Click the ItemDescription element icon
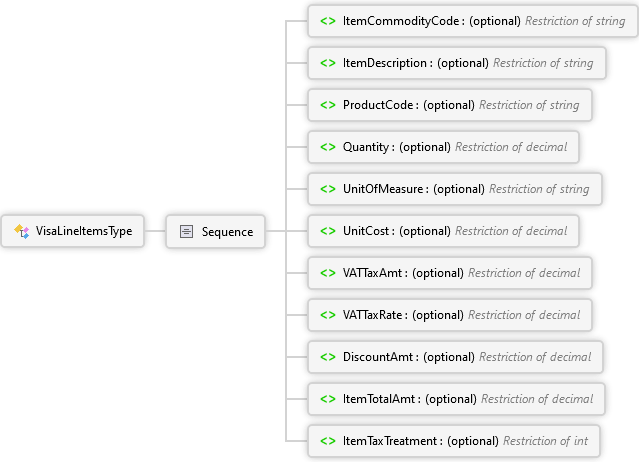This screenshot has height=462, width=639. (327, 63)
